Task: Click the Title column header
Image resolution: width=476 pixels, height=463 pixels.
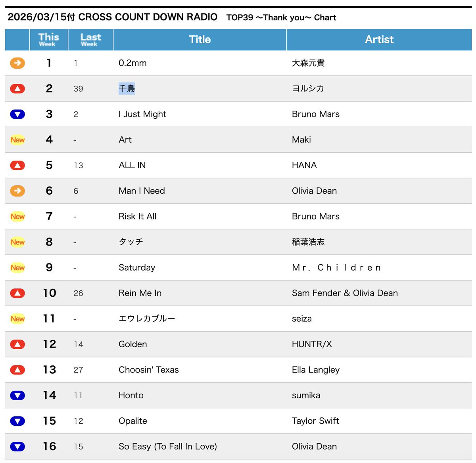Action: [200, 40]
